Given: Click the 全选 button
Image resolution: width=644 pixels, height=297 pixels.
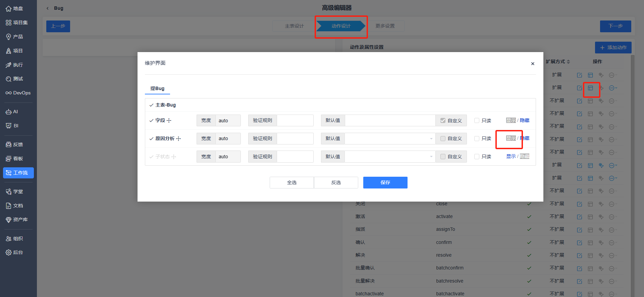Looking at the screenshot, I should [292, 182].
